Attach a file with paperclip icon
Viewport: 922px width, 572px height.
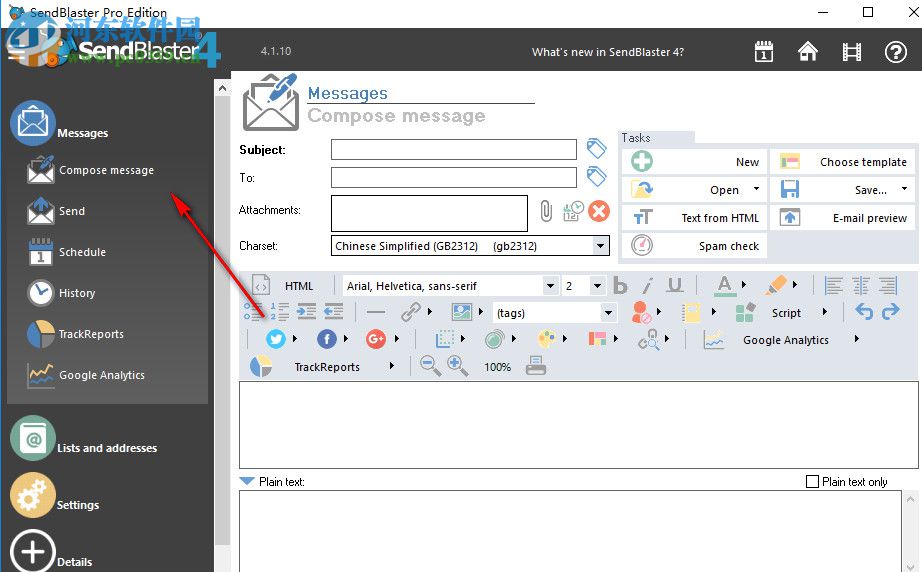(x=546, y=211)
